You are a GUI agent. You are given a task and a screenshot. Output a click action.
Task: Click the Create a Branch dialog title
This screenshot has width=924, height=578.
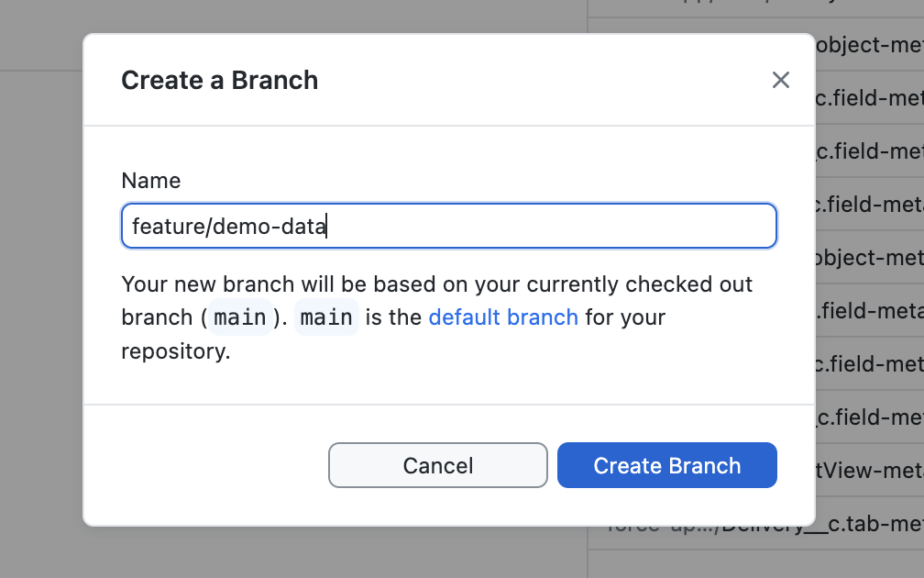pos(219,80)
